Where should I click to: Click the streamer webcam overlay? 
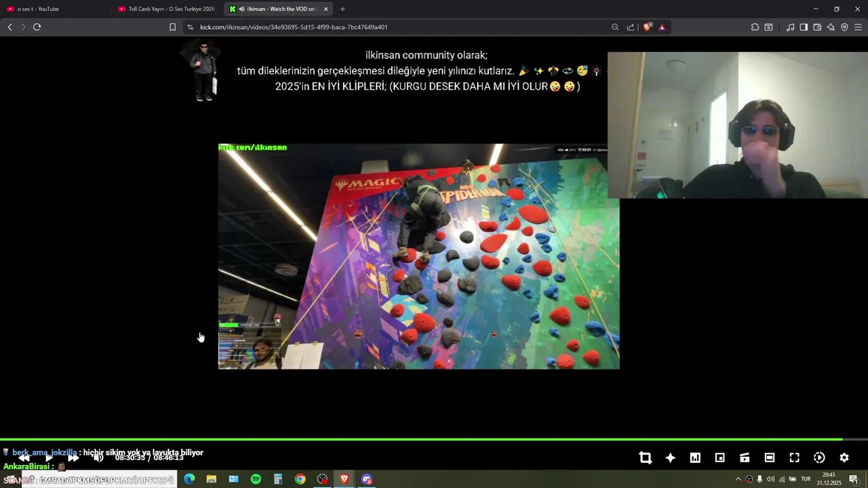point(738,125)
